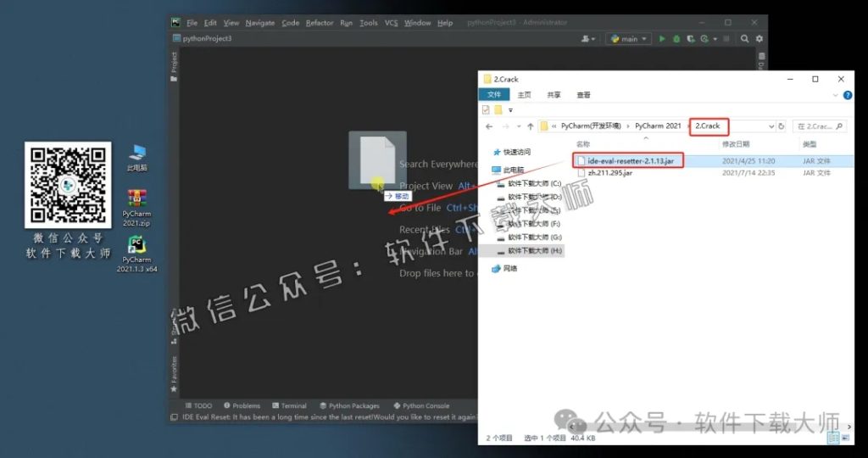Go up one folder level in Explorer
This screenshot has width=868, height=458.
pos(531,126)
